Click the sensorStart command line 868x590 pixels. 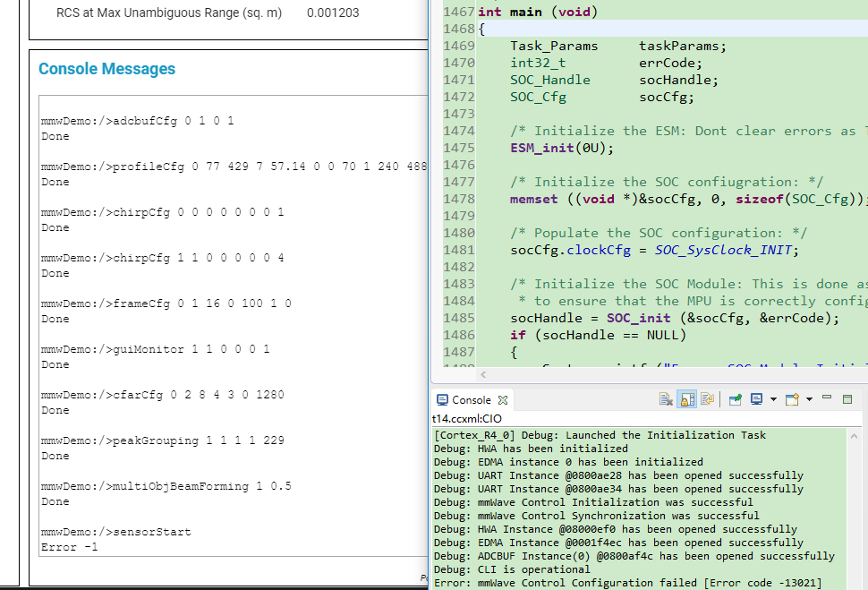point(116,532)
